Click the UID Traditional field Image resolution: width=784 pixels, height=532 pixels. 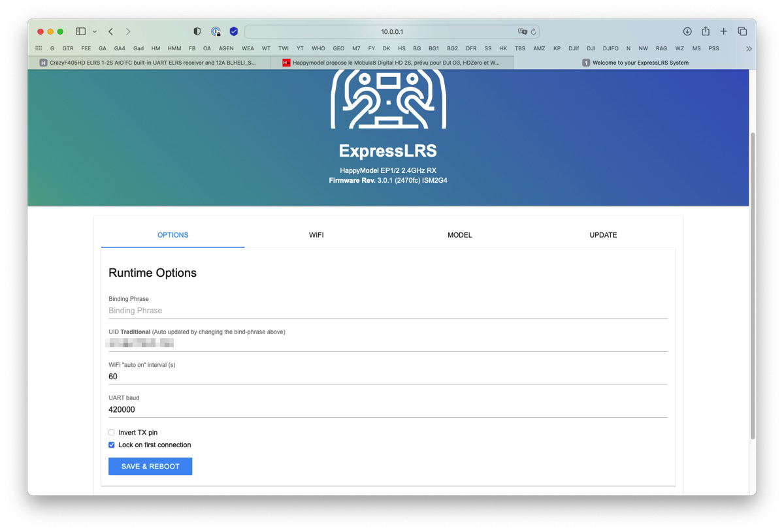388,343
